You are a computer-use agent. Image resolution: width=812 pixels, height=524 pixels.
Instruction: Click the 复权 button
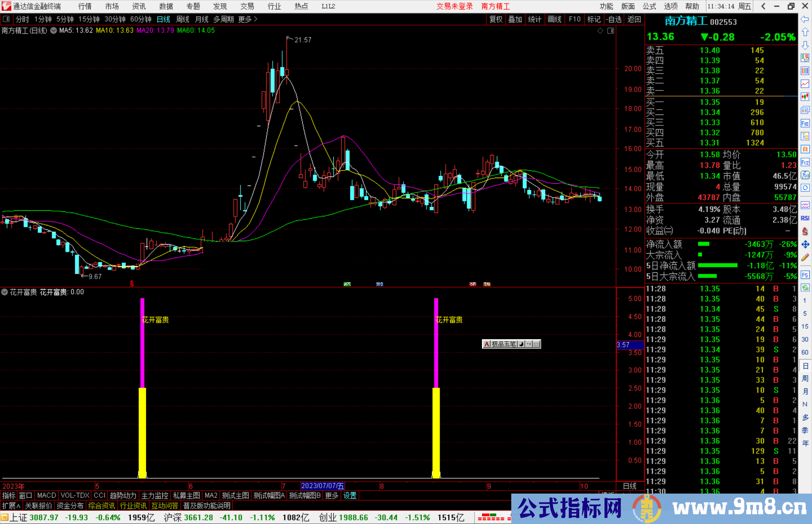pos(496,19)
